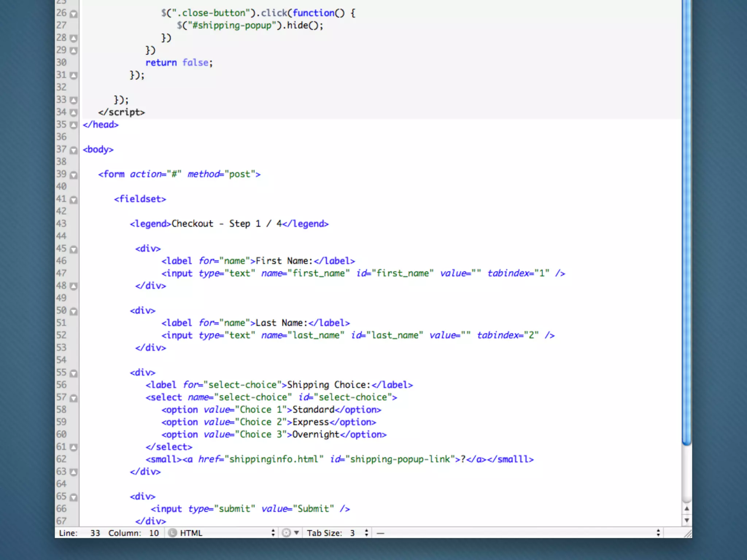Click the scrollbar down arrow
Image resolution: width=747 pixels, height=560 pixels.
click(x=686, y=520)
